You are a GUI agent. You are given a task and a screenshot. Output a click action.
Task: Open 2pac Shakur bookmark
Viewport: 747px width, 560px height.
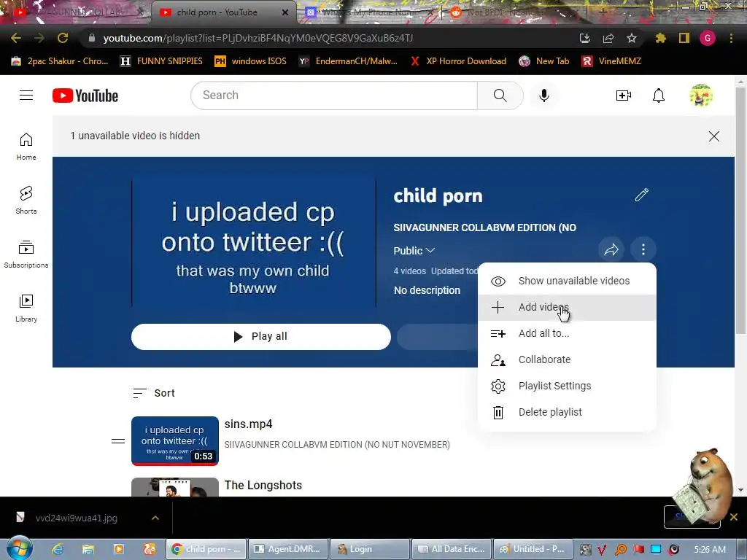click(60, 61)
